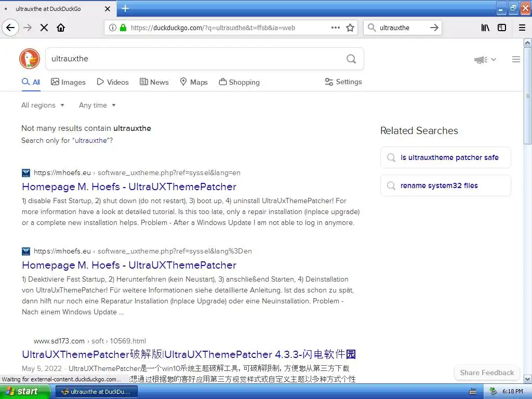Click the scrollbar up arrow
Screen dimensions: 532x399
tap(528, 43)
